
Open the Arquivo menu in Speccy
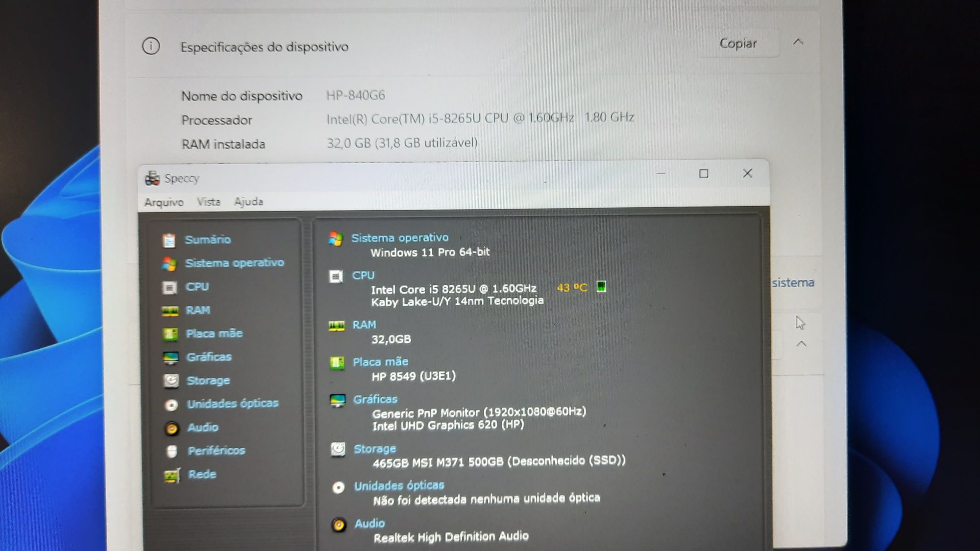[x=164, y=201]
